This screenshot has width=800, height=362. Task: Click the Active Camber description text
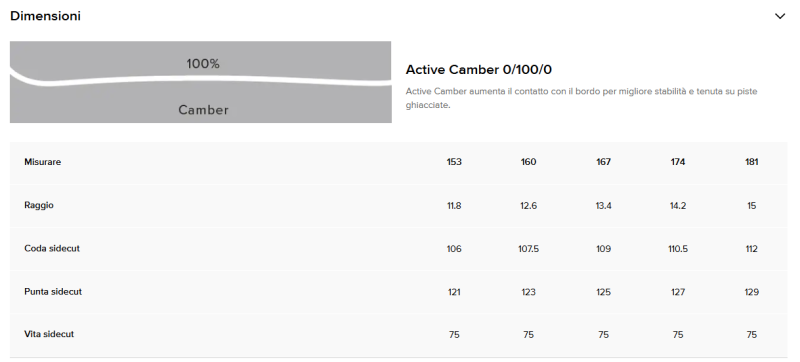click(x=581, y=98)
